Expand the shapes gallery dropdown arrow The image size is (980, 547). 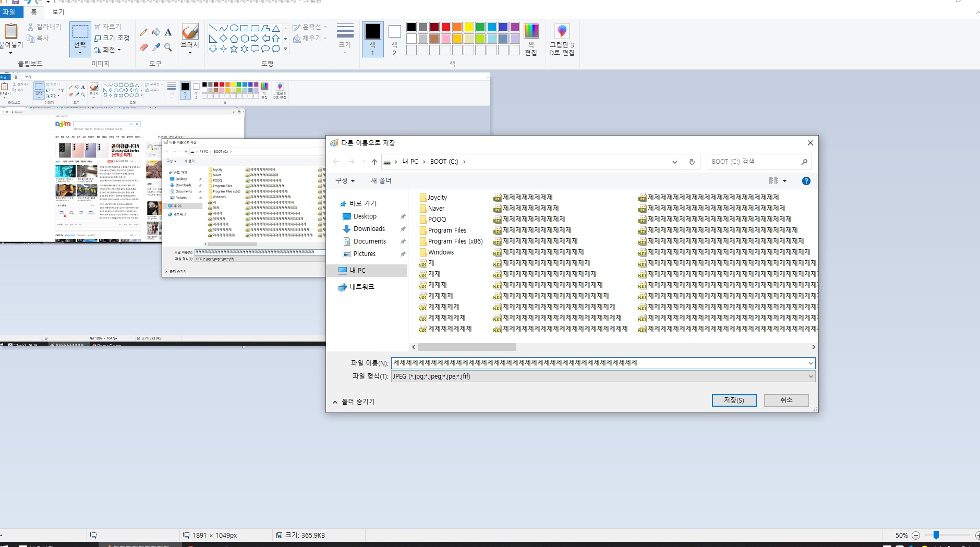click(x=285, y=48)
